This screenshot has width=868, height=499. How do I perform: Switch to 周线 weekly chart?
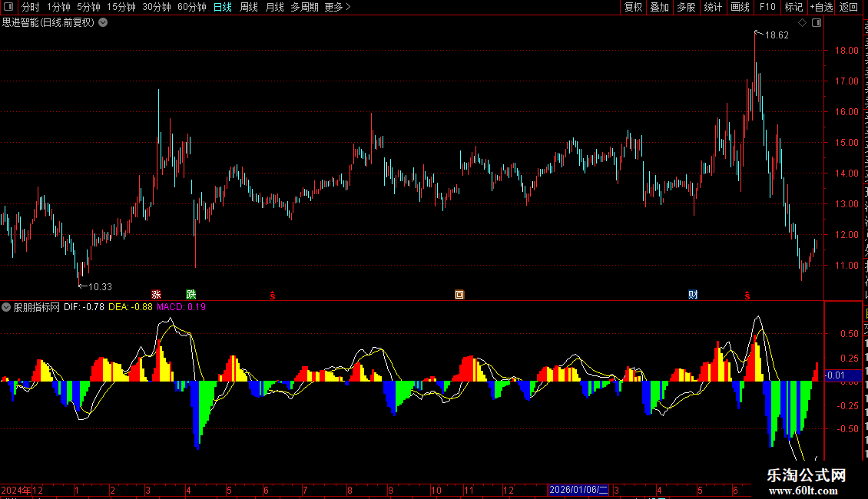249,7
